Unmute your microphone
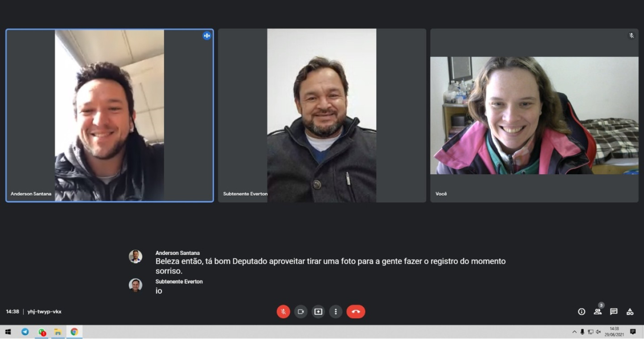644x339 pixels. 283,311
